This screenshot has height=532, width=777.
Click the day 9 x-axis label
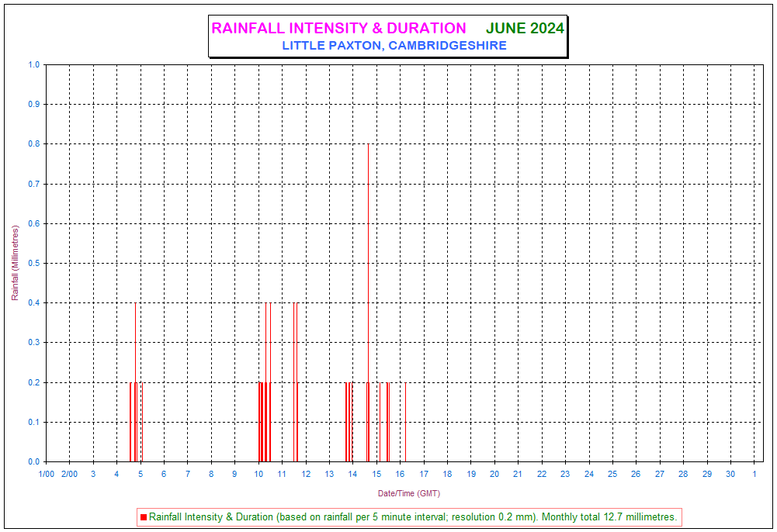[x=235, y=474]
